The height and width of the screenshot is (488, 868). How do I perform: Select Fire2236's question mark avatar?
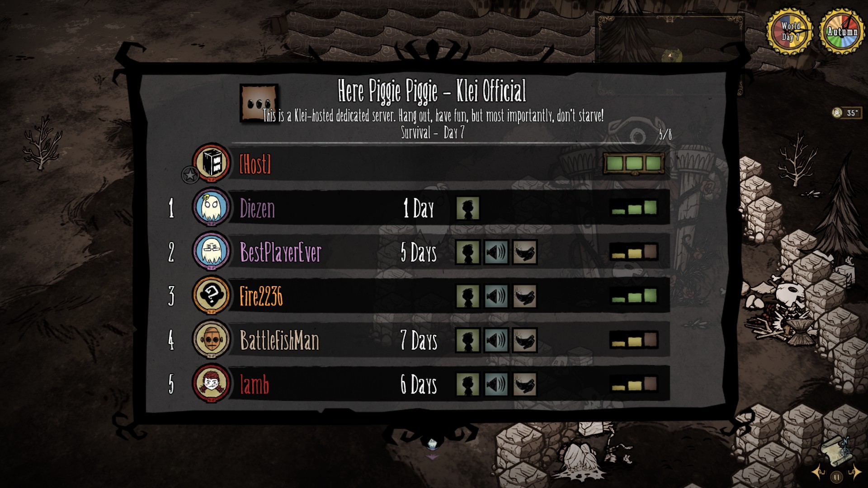point(211,295)
